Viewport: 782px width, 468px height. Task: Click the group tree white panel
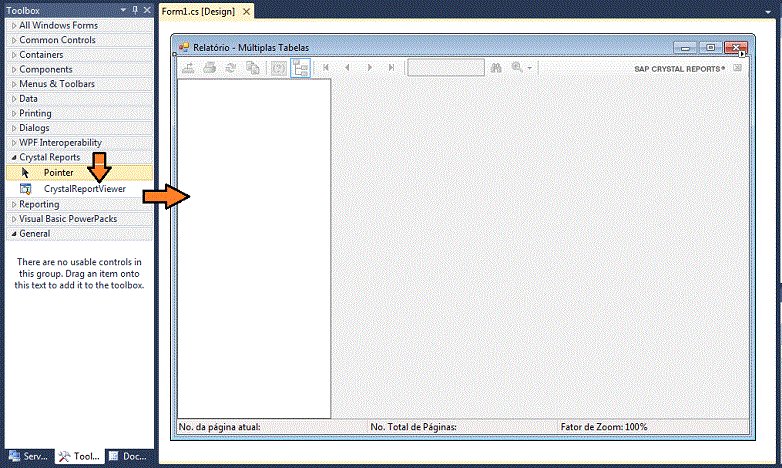254,248
